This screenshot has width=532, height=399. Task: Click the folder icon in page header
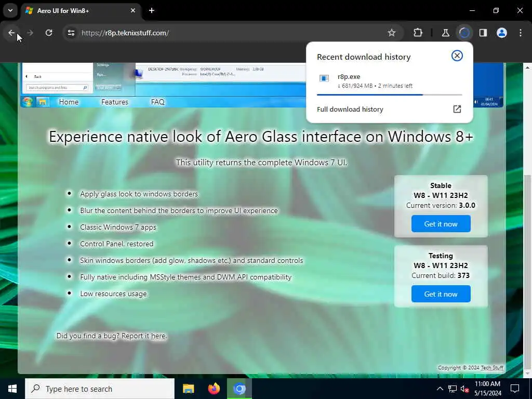(x=43, y=102)
